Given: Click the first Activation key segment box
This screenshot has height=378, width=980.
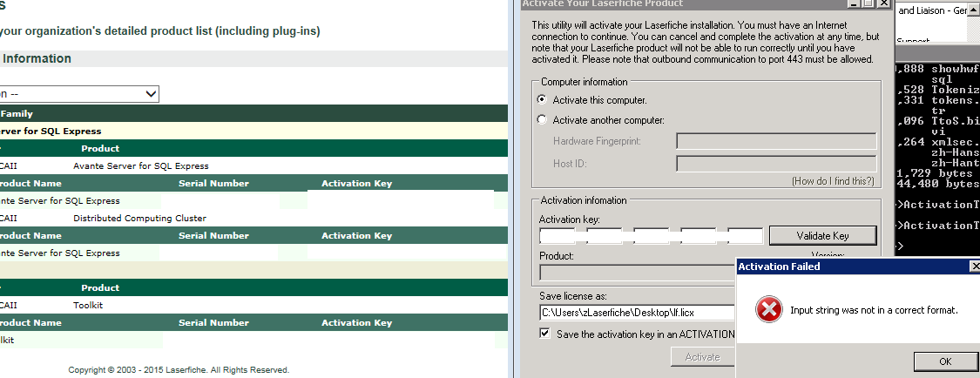Looking at the screenshot, I should [x=557, y=235].
